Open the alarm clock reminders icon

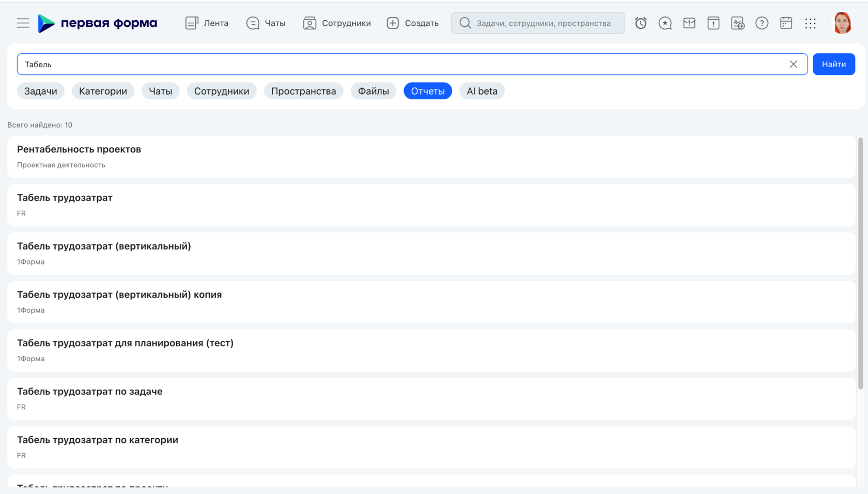(641, 23)
